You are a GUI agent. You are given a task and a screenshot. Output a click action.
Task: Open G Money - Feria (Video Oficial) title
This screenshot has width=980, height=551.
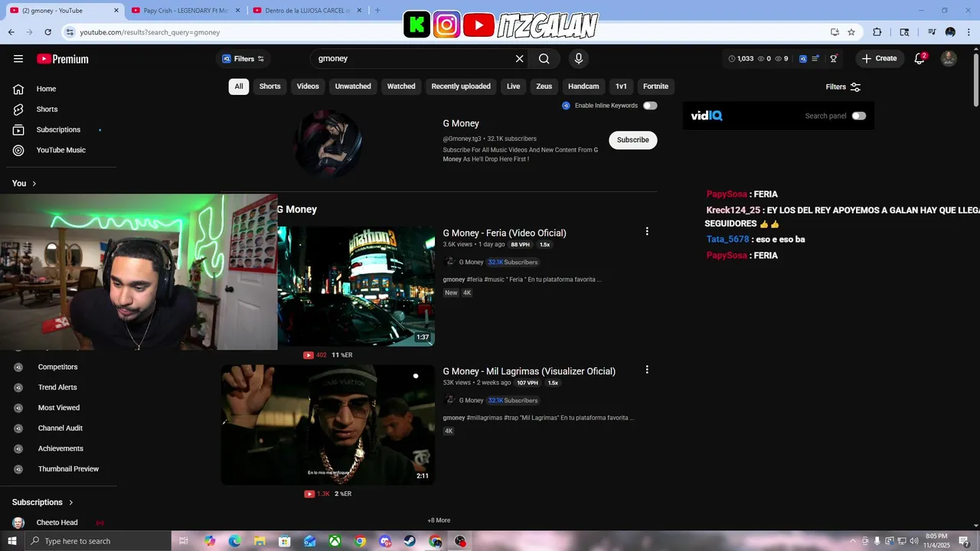(505, 233)
